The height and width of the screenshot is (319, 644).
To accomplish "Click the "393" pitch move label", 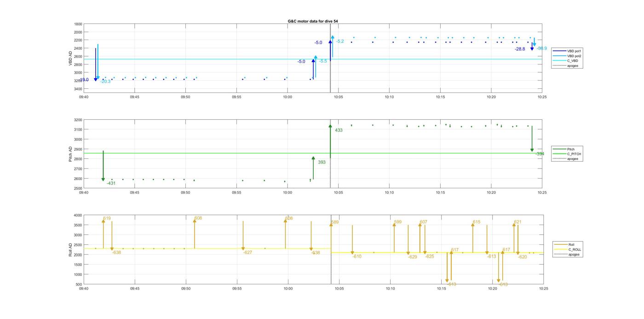I will pos(322,162).
